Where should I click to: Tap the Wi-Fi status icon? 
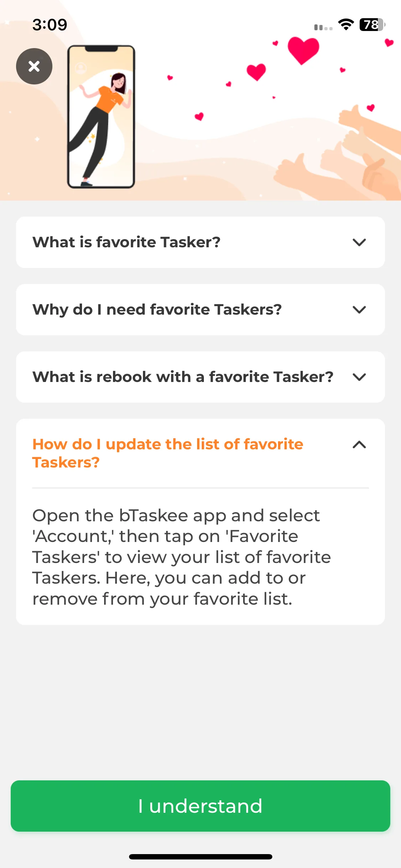(346, 25)
